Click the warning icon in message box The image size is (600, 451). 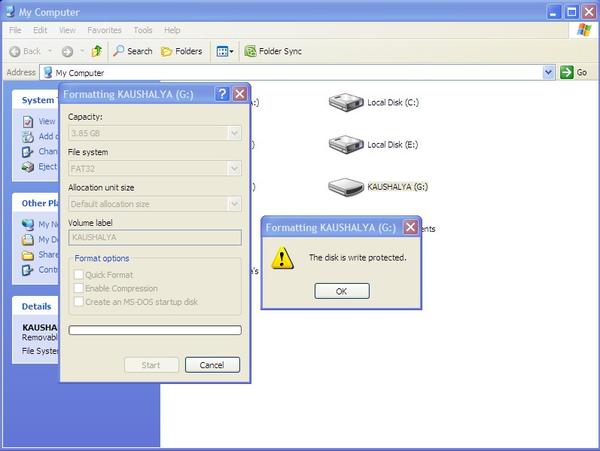click(x=282, y=258)
